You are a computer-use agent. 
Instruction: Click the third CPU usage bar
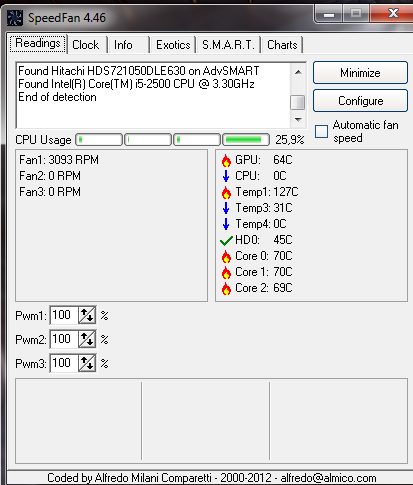tap(197, 140)
